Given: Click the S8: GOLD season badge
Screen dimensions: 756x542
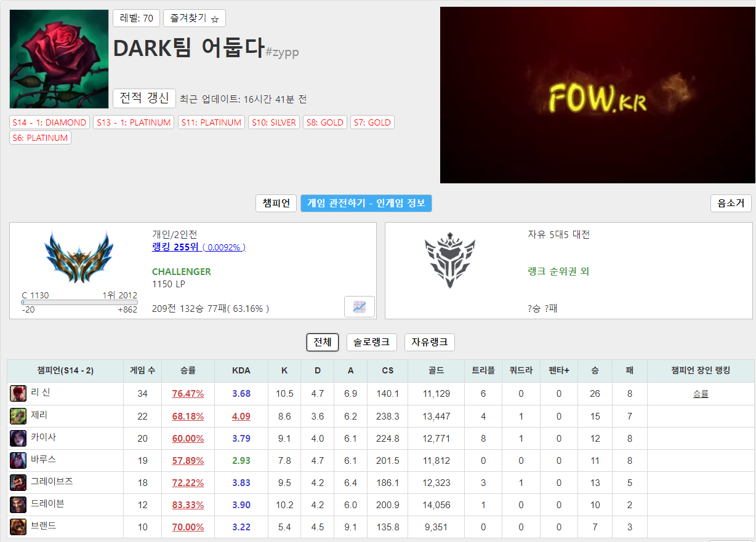Looking at the screenshot, I should 325,122.
